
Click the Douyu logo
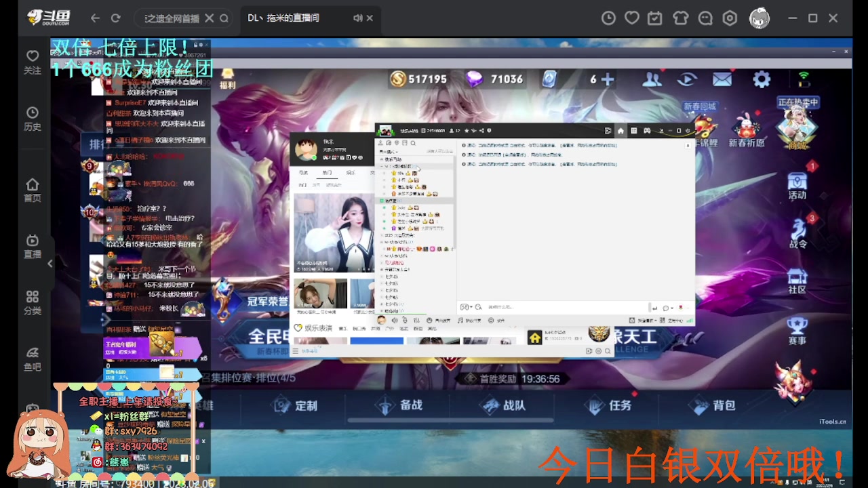(x=48, y=18)
